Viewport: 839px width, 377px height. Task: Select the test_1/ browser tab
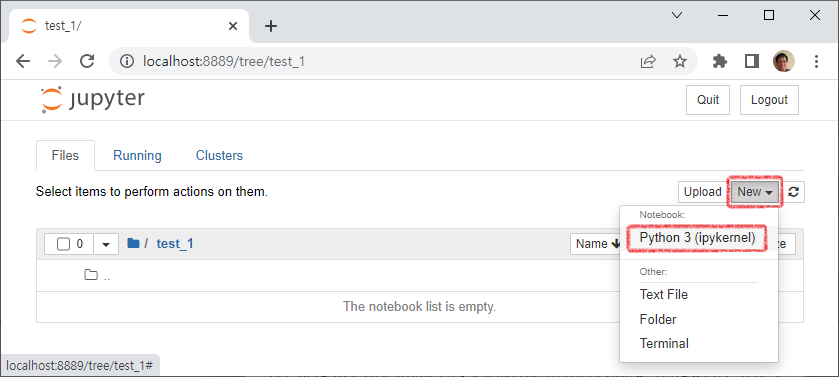click(x=128, y=26)
